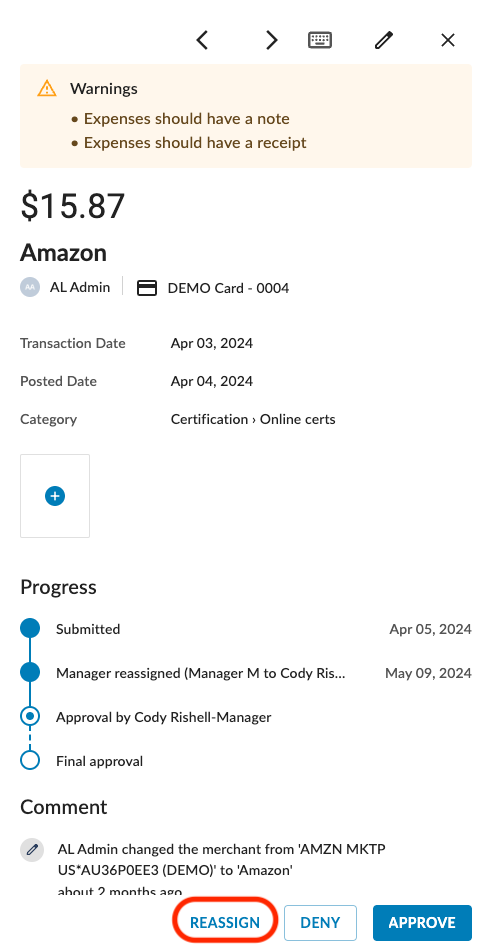Select Approval by Cody Rishell-Manager step marker
This screenshot has height=947, width=487.
coord(30,716)
